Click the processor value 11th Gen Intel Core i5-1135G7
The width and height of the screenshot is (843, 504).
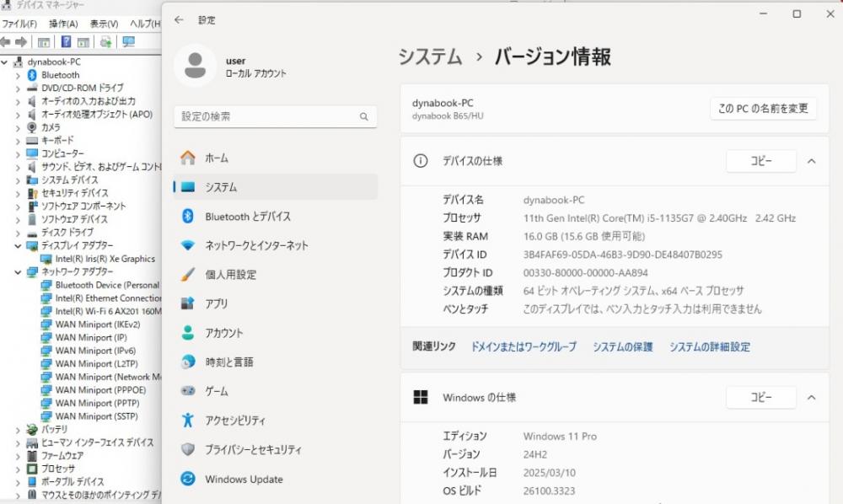pos(660,218)
